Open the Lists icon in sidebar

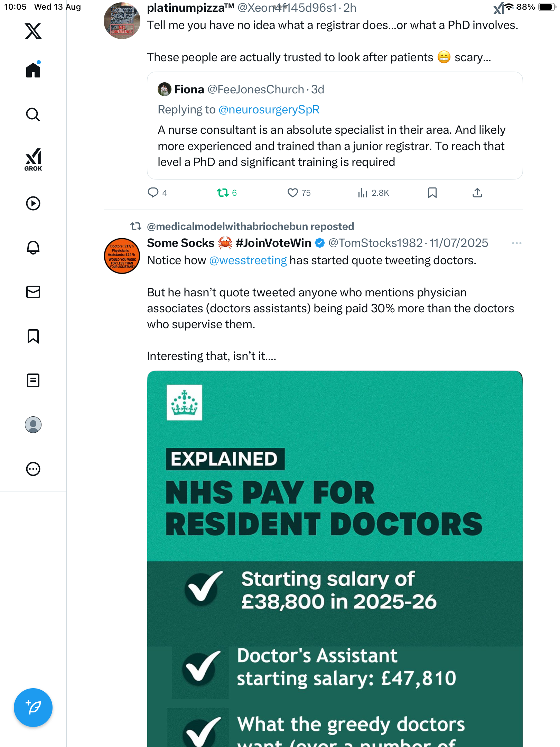tap(33, 380)
